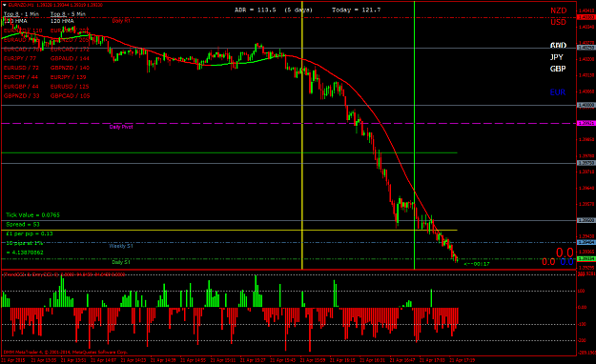This screenshot has width=596, height=364.
Task: Select the 'GBPAUD / 144' list entry
Action: point(70,58)
